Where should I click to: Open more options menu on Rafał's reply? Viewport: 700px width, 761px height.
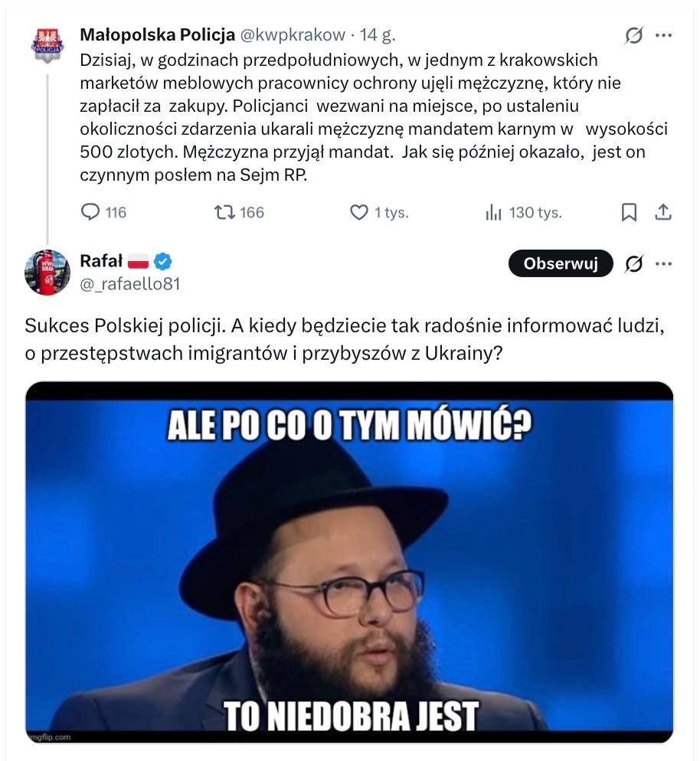pos(664,263)
